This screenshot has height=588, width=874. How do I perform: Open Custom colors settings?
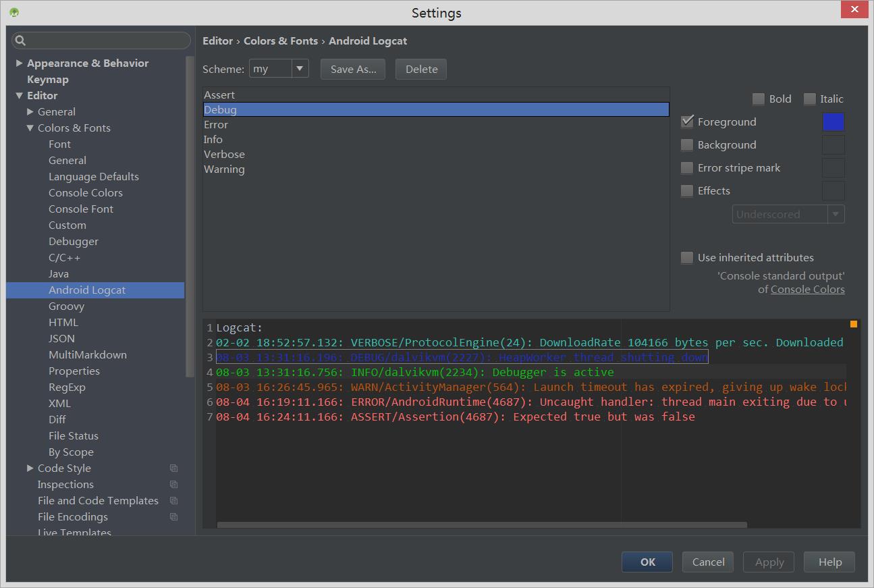(x=67, y=225)
